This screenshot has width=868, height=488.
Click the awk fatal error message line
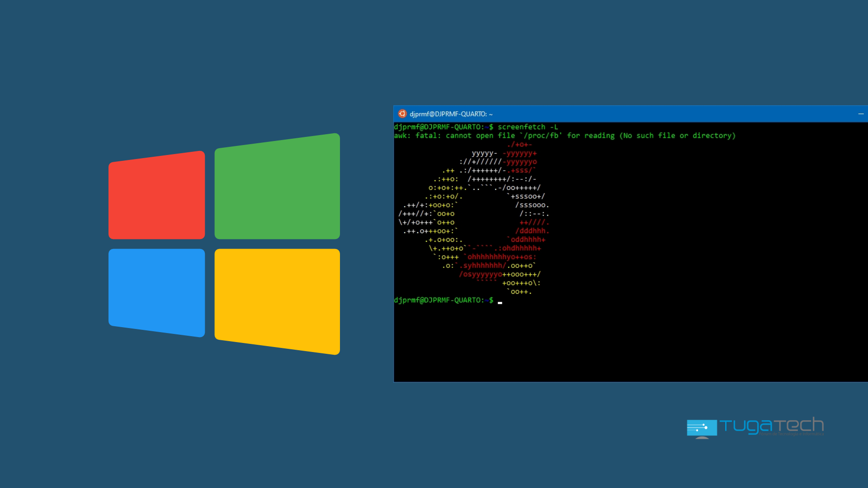[565, 136]
